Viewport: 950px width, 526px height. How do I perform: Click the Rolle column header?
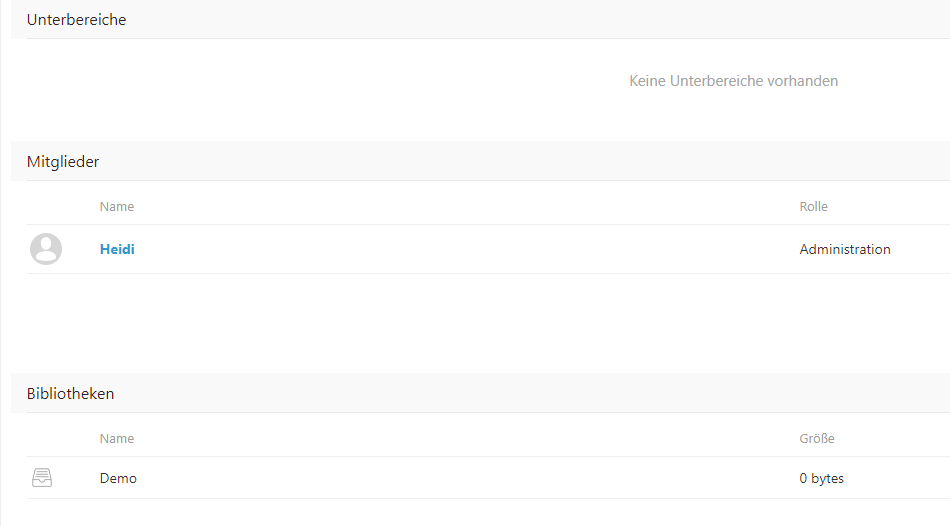[x=813, y=207]
